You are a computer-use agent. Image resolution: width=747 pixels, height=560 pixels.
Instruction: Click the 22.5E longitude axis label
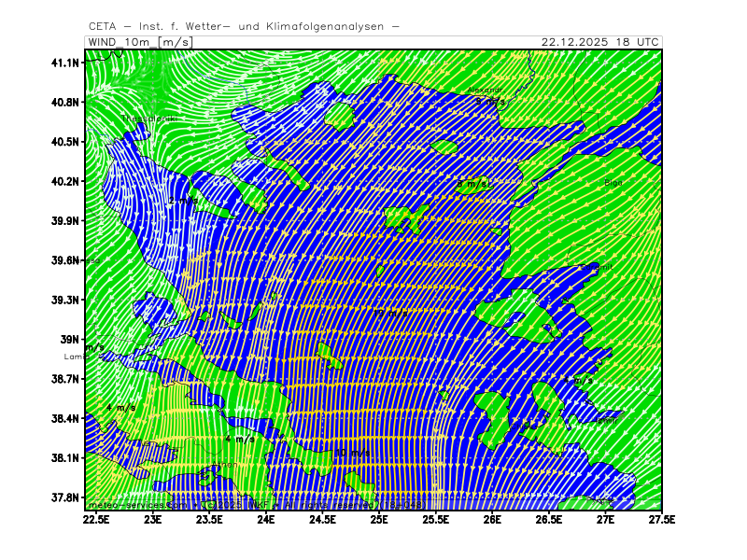tap(95, 517)
